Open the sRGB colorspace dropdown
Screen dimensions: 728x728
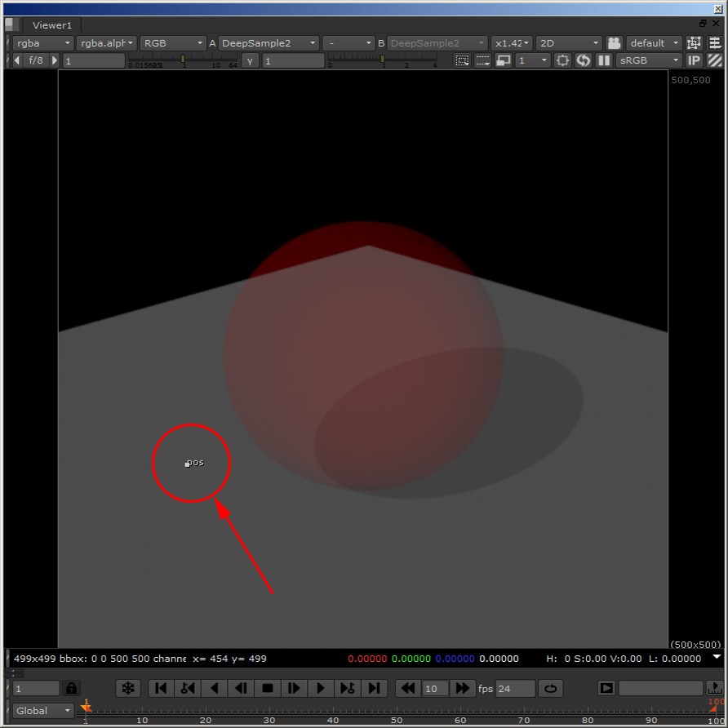click(x=649, y=60)
